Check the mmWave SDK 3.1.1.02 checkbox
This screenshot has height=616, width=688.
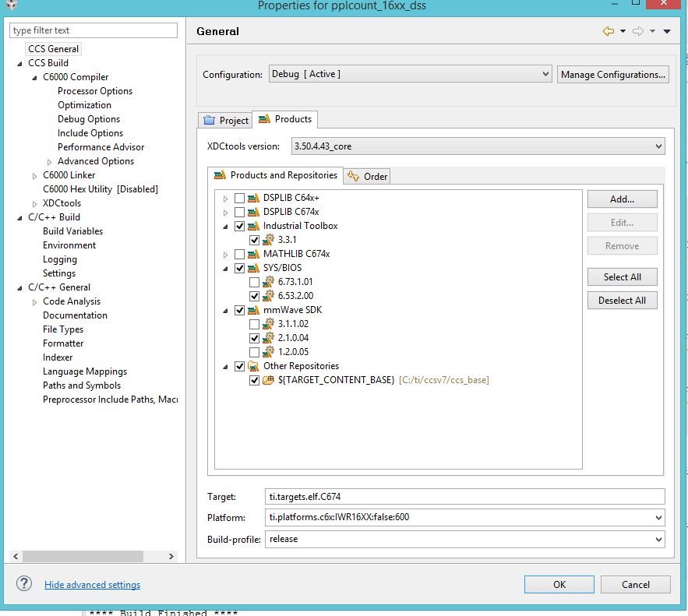tap(254, 324)
